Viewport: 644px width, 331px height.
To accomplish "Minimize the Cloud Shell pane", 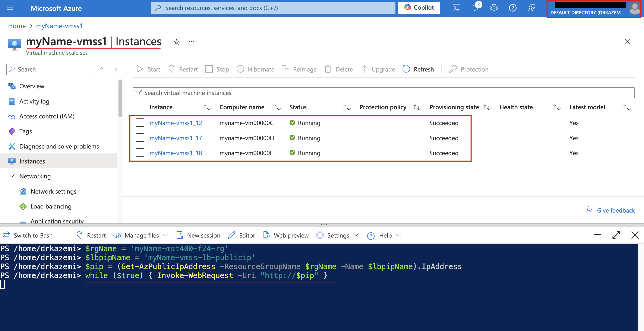I will click(x=597, y=235).
